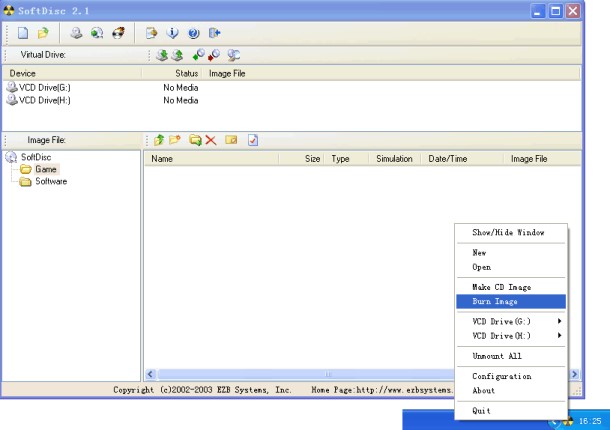The height and width of the screenshot is (430, 610).
Task: Click the green up-arrow folder icon
Action: (x=159, y=140)
